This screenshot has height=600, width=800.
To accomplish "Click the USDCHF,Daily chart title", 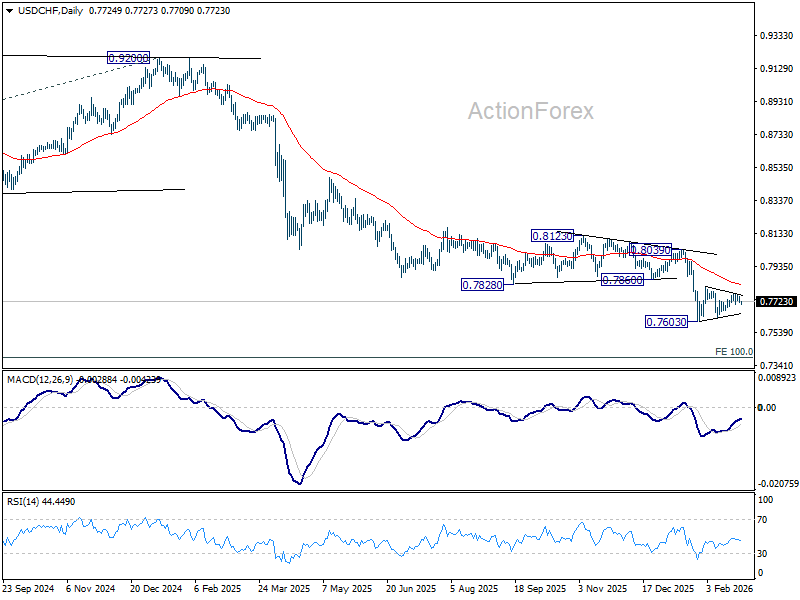I will [x=50, y=11].
